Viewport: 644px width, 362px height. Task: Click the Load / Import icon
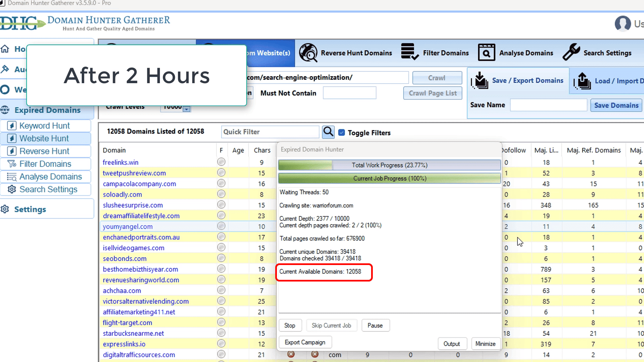pyautogui.click(x=582, y=81)
